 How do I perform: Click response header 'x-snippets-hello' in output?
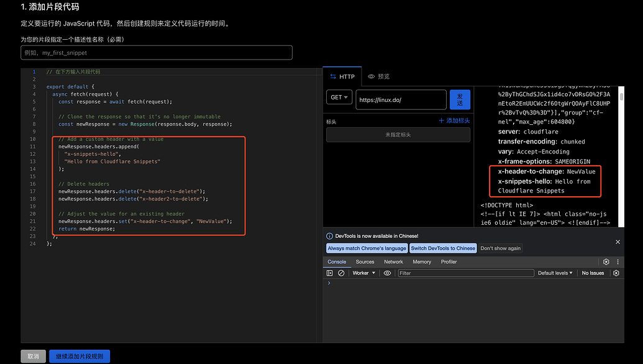click(x=544, y=186)
